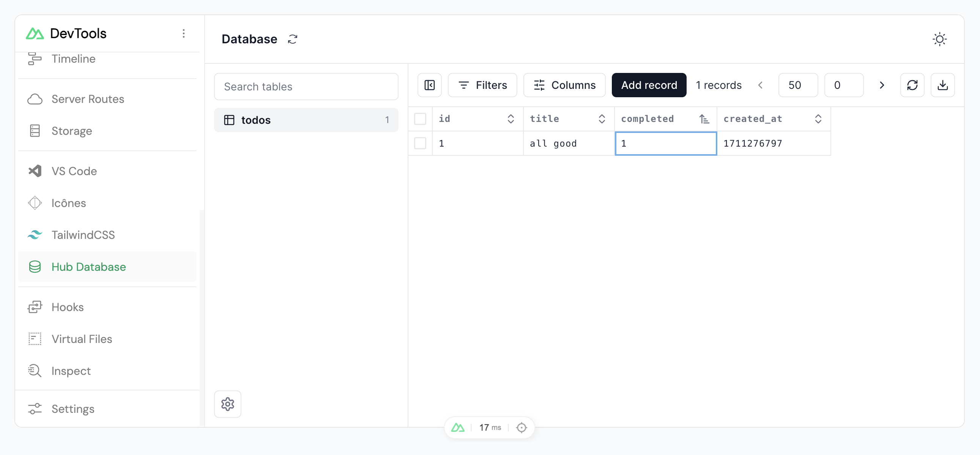Open the Storage tab
Screen dimensions: 980x455
coord(107,131)
